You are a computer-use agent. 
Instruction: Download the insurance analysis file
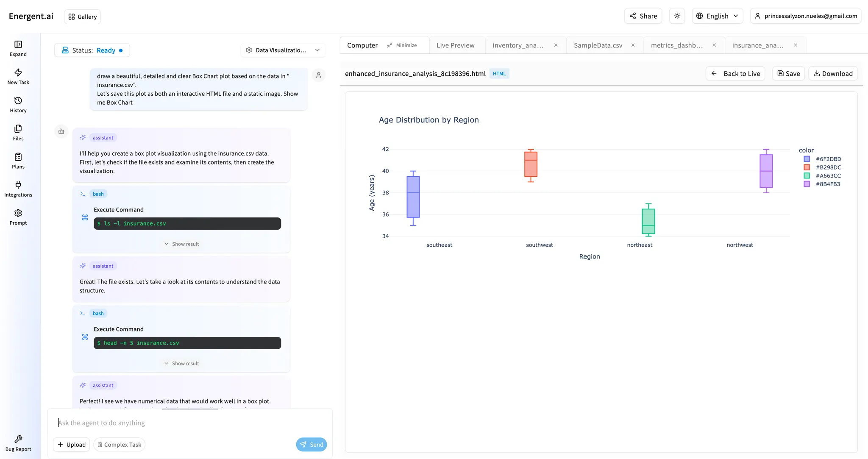832,73
